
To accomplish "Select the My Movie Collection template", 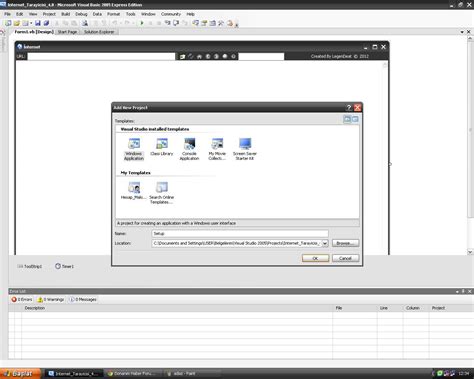I will [217, 149].
